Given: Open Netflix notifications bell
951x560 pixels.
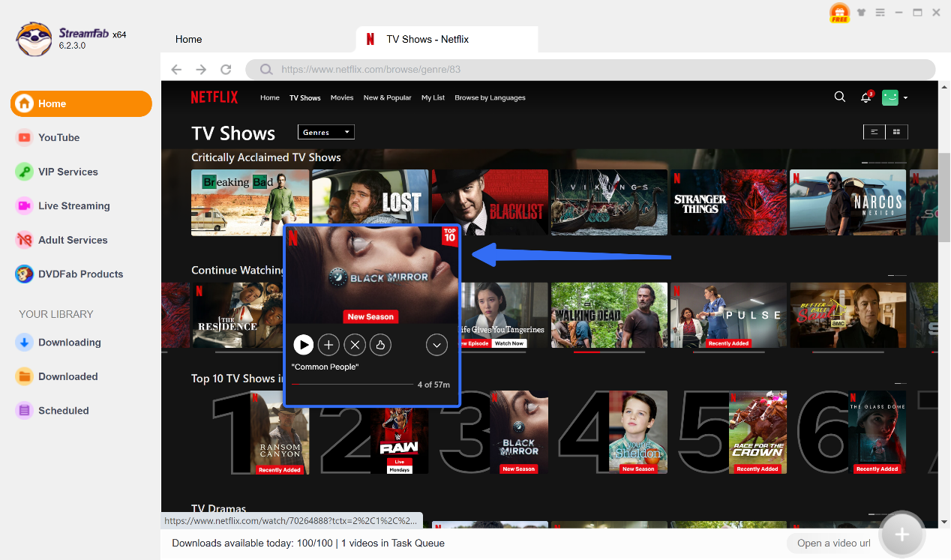Looking at the screenshot, I should (x=866, y=97).
